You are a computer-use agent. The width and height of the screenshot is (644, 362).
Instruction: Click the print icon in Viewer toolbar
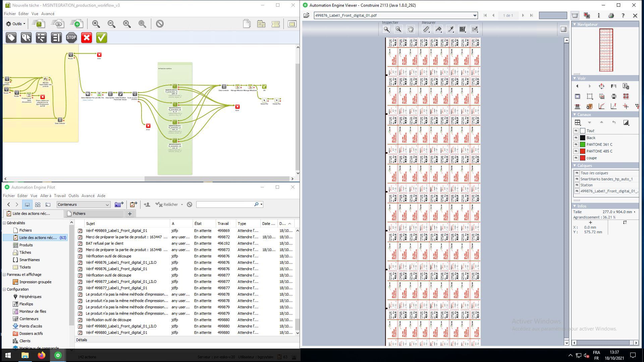tap(611, 15)
